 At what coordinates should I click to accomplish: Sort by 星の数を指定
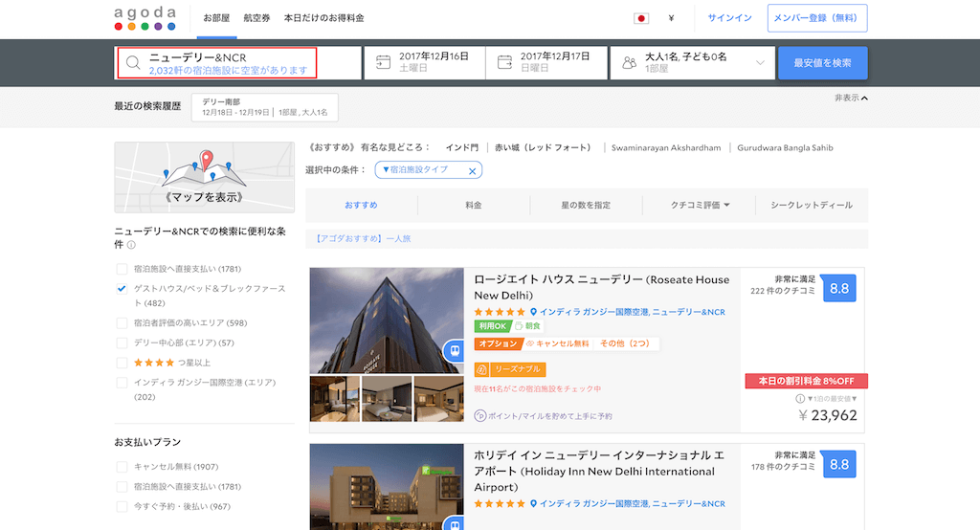tap(586, 205)
